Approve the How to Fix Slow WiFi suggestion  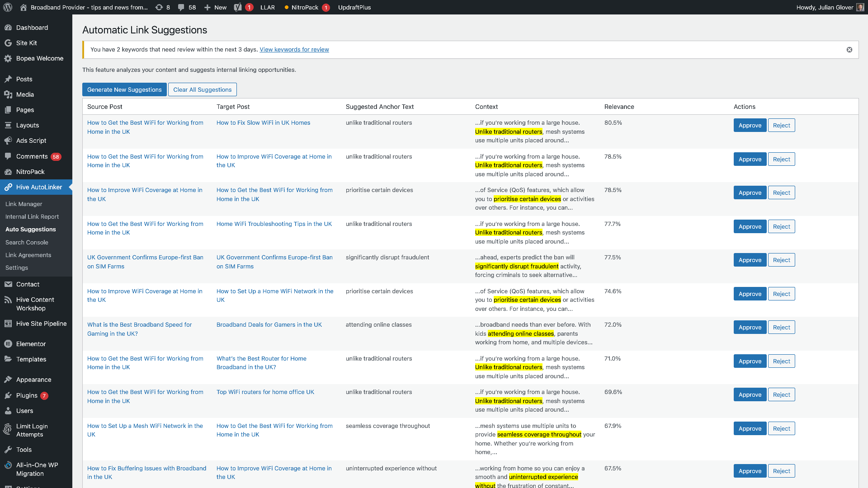pos(750,125)
